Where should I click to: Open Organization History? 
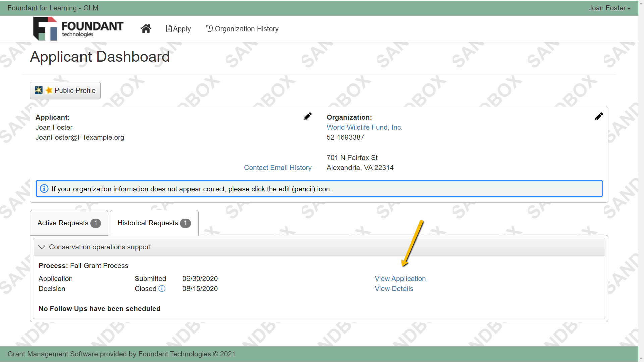click(x=242, y=29)
